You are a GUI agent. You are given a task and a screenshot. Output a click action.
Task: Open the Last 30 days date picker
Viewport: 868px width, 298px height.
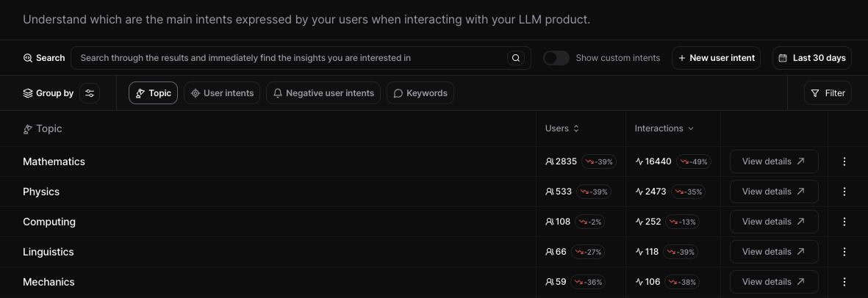coord(811,58)
